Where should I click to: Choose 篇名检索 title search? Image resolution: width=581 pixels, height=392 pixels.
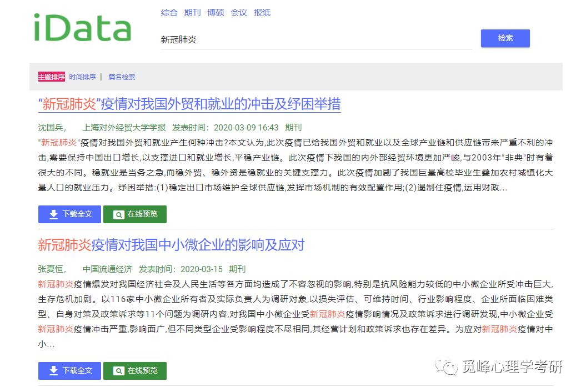tap(122, 77)
